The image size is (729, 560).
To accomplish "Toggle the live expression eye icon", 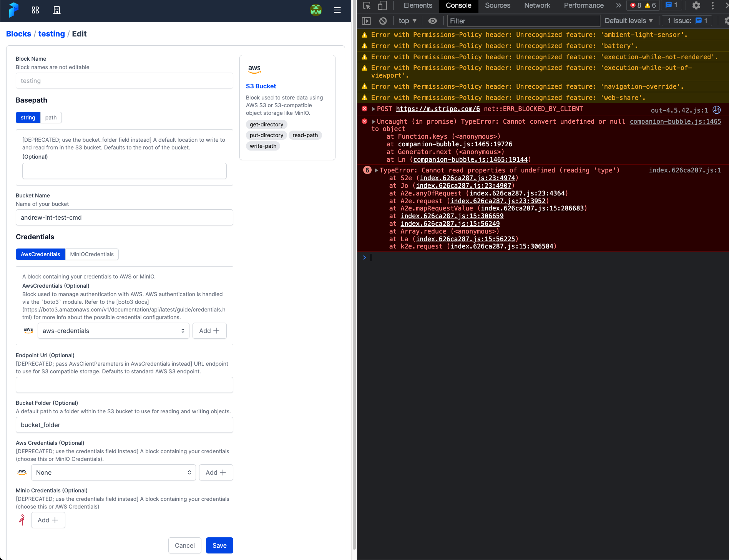I will 433,21.
